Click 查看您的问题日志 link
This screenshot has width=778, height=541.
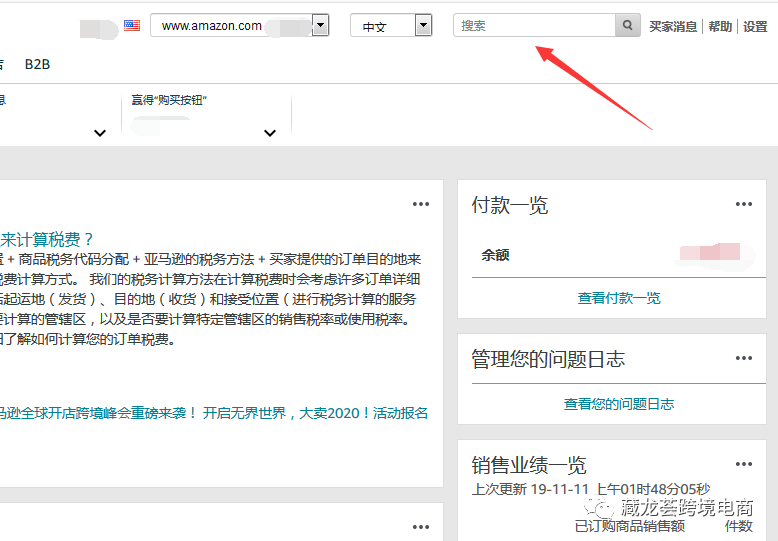pyautogui.click(x=619, y=404)
